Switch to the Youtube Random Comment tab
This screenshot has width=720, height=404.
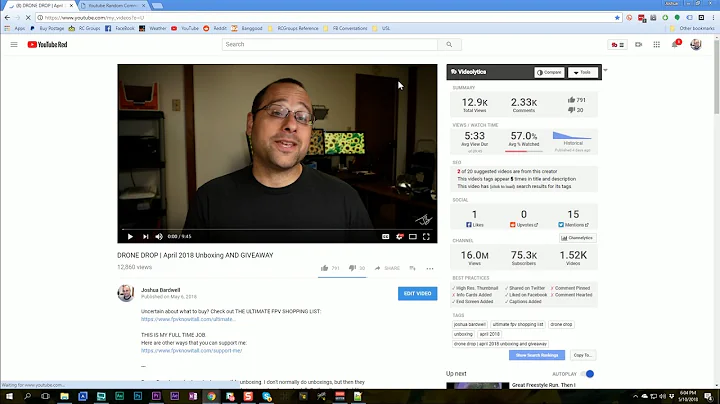pos(113,6)
